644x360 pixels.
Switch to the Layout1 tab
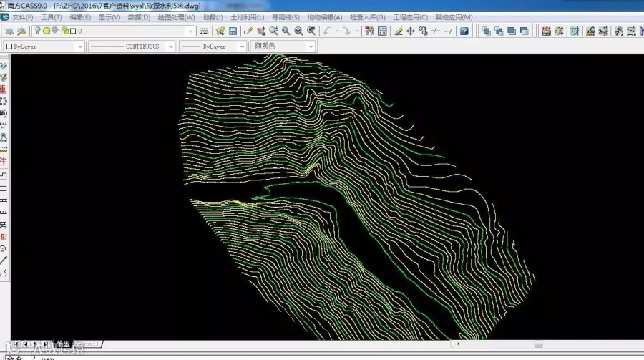click(87, 344)
